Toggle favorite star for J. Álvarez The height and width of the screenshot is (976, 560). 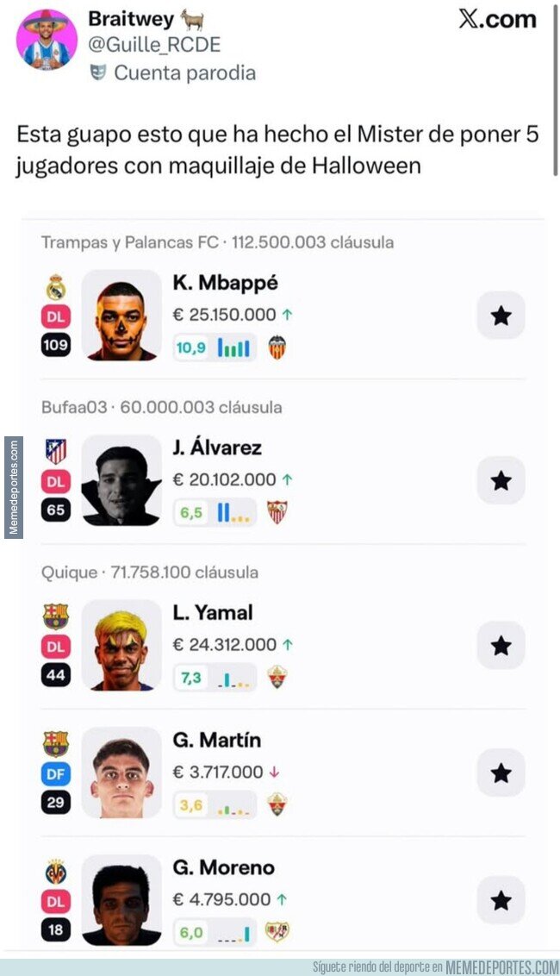coord(501,480)
